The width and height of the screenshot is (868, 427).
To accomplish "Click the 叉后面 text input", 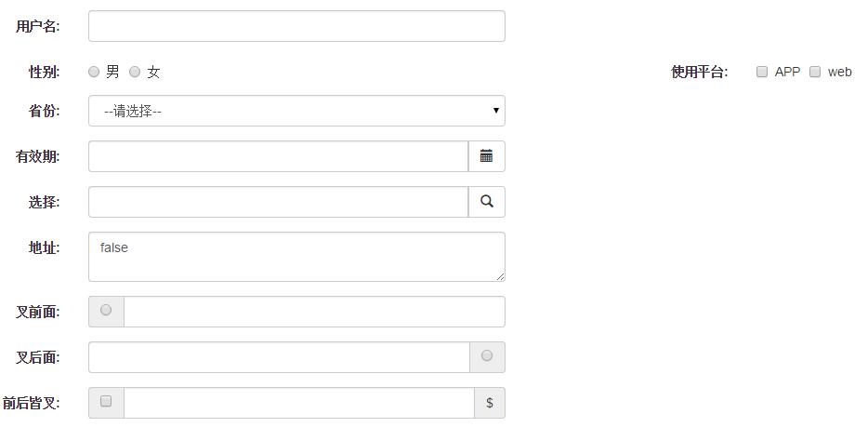I will pos(279,357).
